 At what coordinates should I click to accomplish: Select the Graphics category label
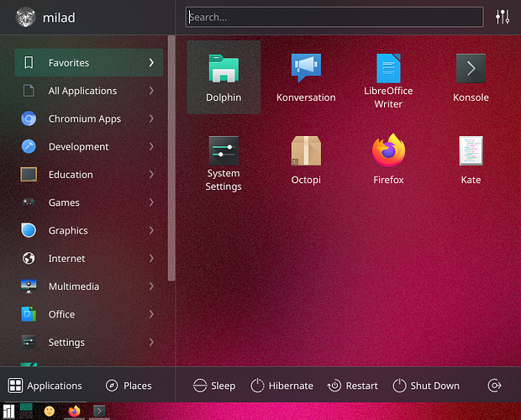(x=68, y=230)
